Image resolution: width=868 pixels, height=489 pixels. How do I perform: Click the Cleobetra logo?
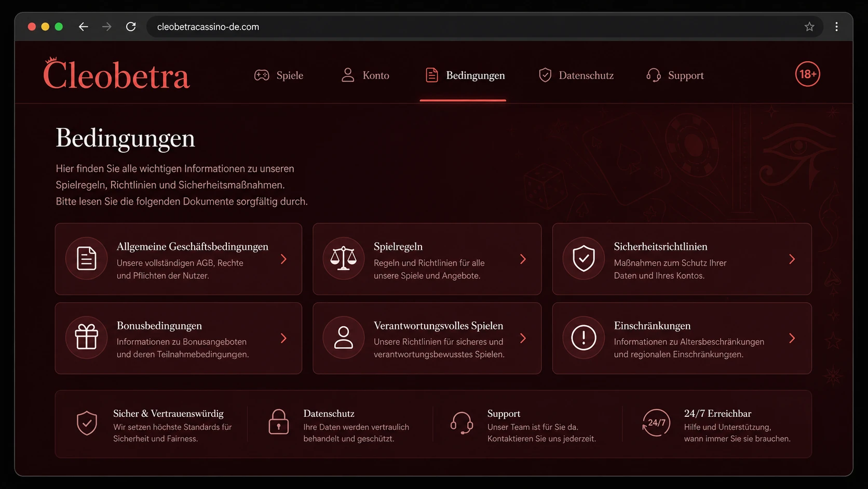(117, 74)
